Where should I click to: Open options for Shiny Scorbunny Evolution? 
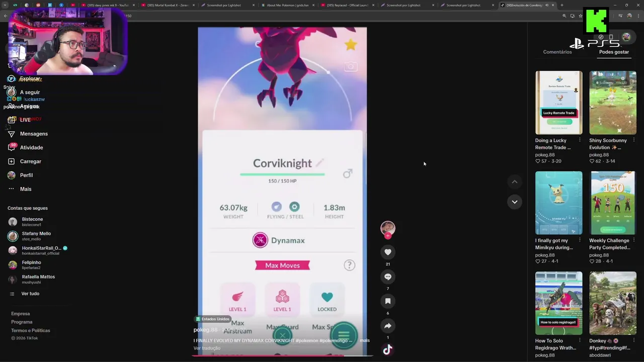633,140
